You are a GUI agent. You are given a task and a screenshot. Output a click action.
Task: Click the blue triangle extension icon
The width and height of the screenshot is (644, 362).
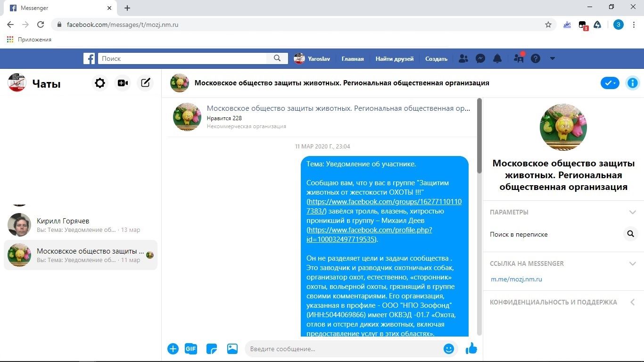[597, 25]
